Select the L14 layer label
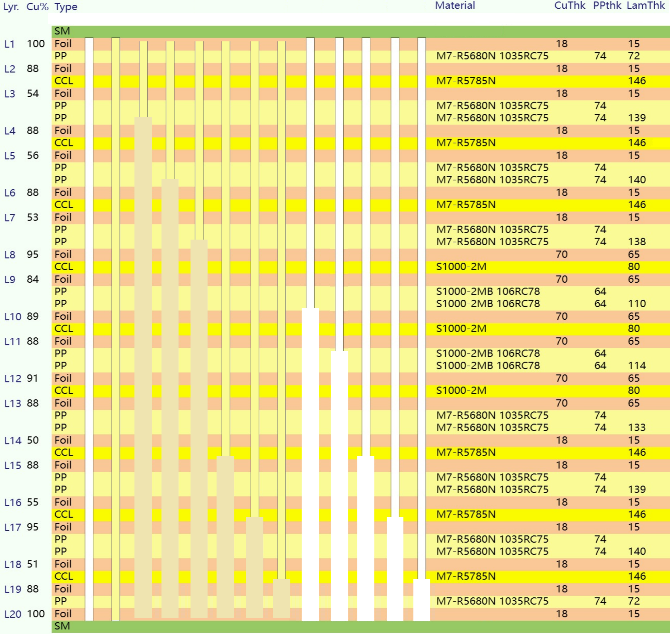The height and width of the screenshot is (634, 672). click(x=12, y=440)
